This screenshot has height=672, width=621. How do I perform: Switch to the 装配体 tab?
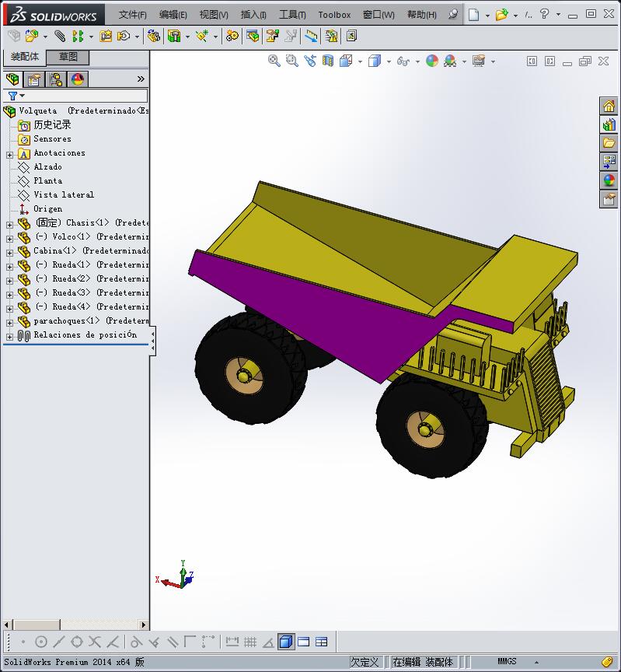tap(24, 57)
